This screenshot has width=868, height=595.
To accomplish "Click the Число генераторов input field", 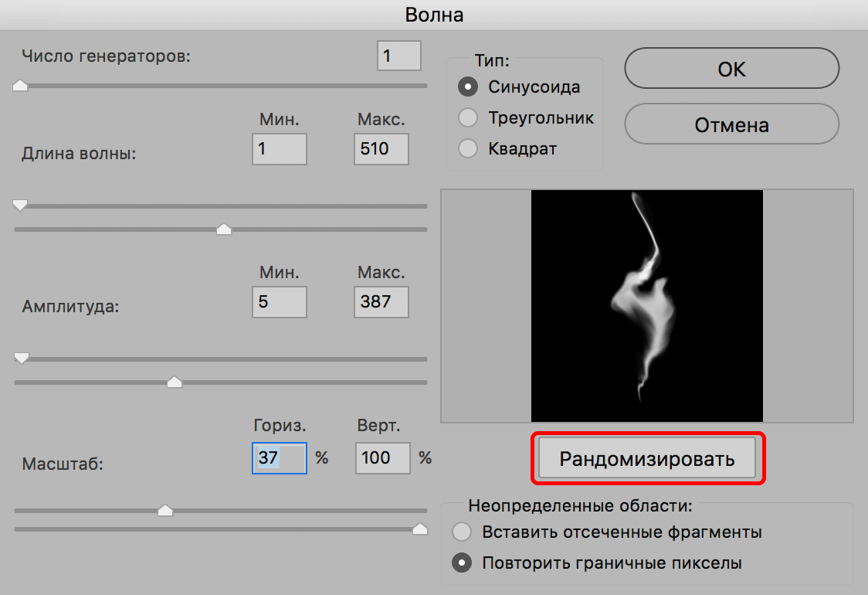I will point(399,56).
